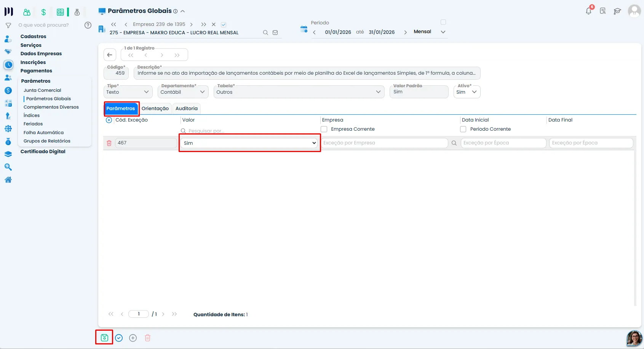Toggle the checkbox beside company navigation
This screenshot has width=644, height=349.
(224, 24)
